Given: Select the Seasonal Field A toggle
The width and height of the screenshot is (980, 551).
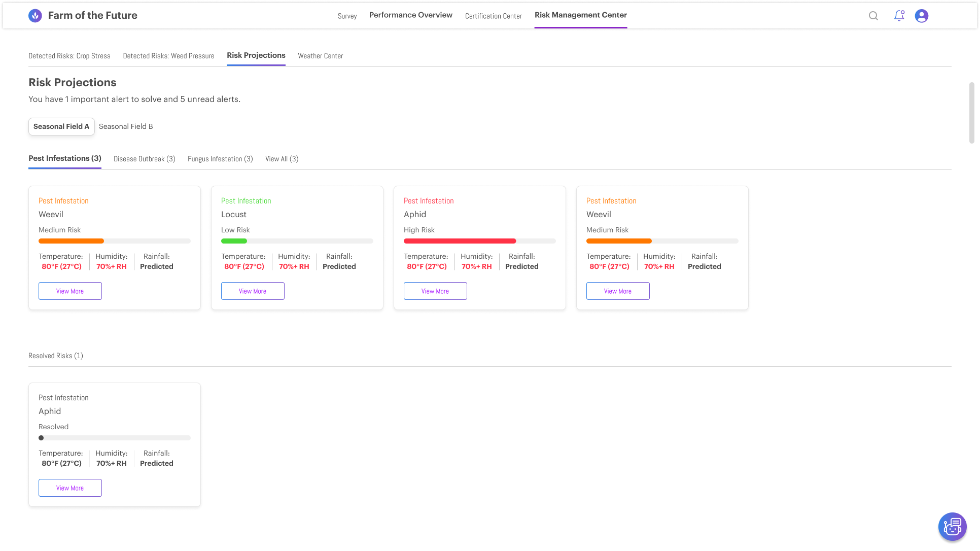Looking at the screenshot, I should [61, 126].
